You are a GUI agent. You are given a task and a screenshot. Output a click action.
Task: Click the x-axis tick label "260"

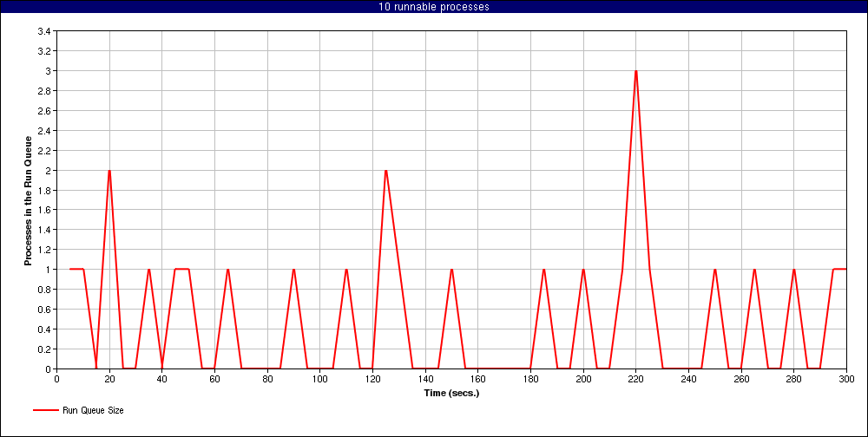(x=741, y=380)
